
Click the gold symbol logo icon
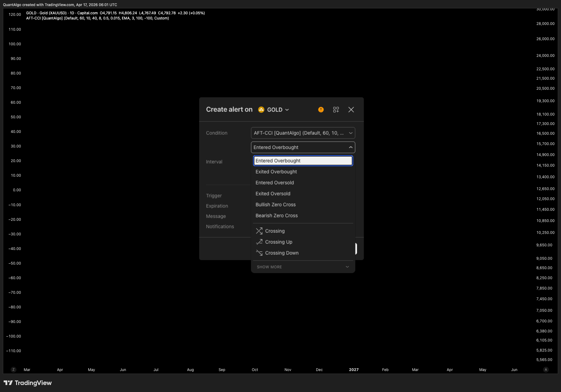261,109
